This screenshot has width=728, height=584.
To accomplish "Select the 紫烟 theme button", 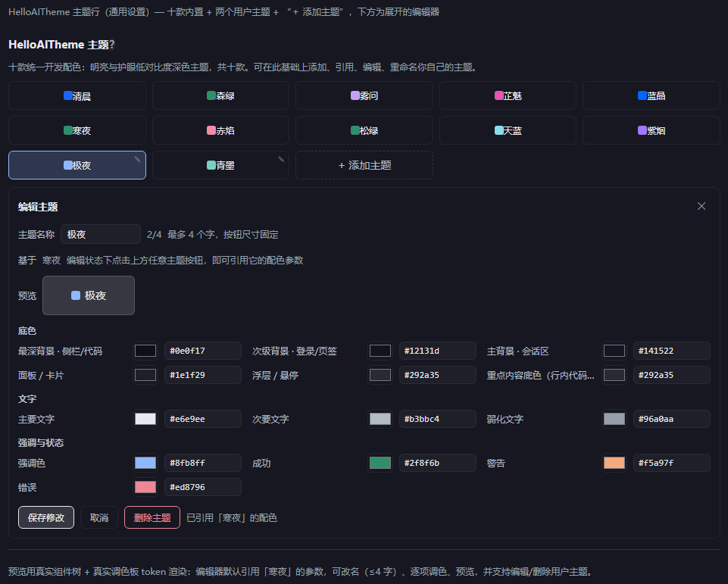I will point(651,130).
